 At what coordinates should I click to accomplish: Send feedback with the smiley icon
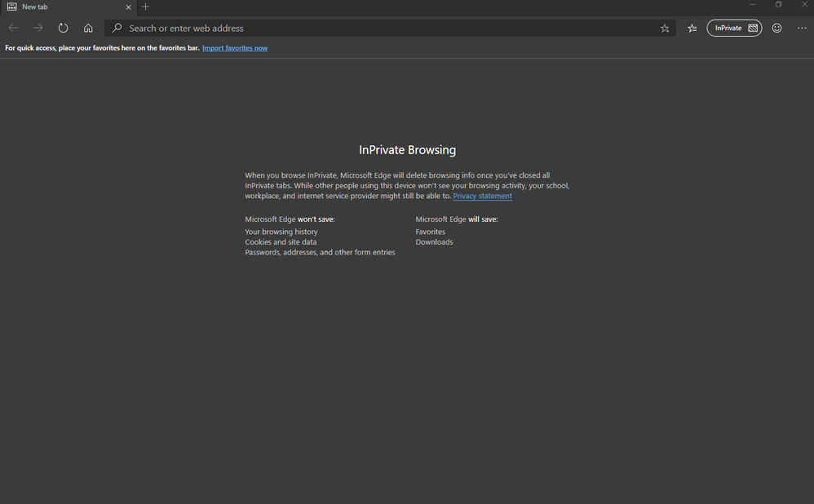pyautogui.click(x=776, y=28)
